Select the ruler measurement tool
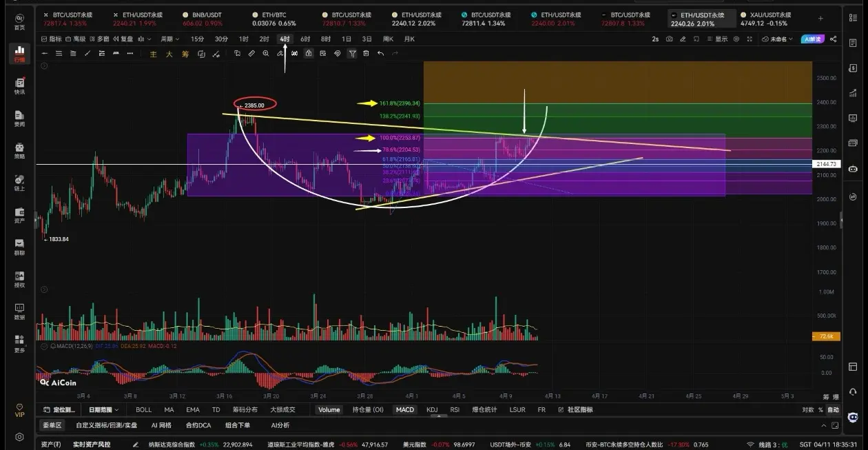868x450 pixels. (251, 53)
